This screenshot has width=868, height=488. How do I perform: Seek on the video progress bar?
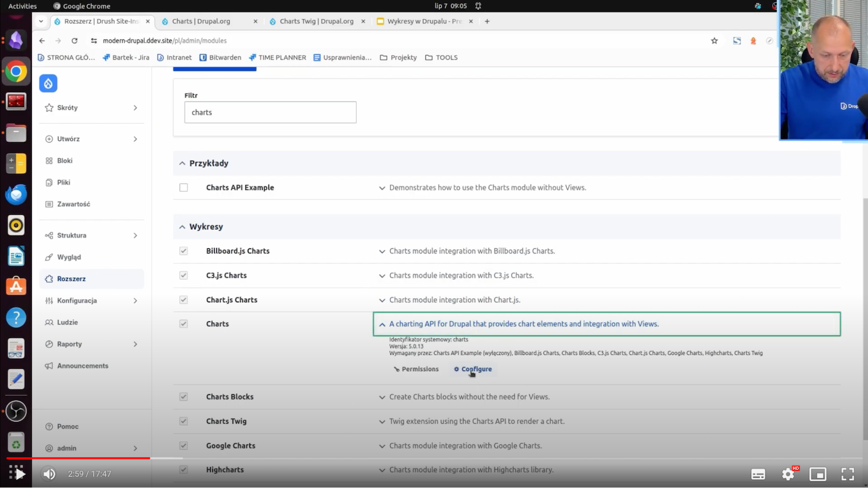point(434,458)
